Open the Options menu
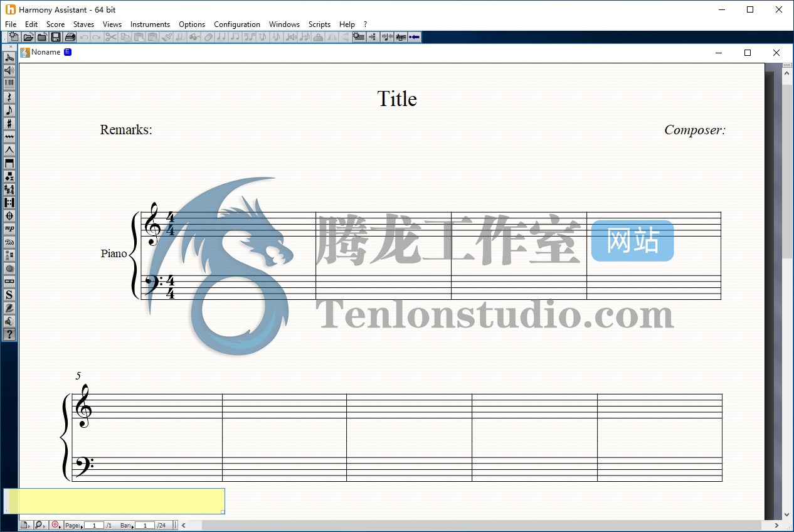Screen dimensions: 794x532 tap(192, 24)
